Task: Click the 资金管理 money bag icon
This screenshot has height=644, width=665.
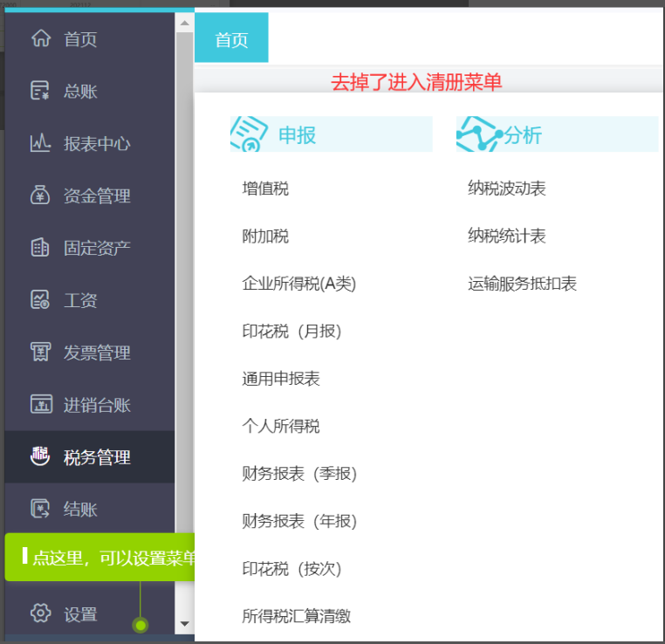Action: [x=40, y=195]
